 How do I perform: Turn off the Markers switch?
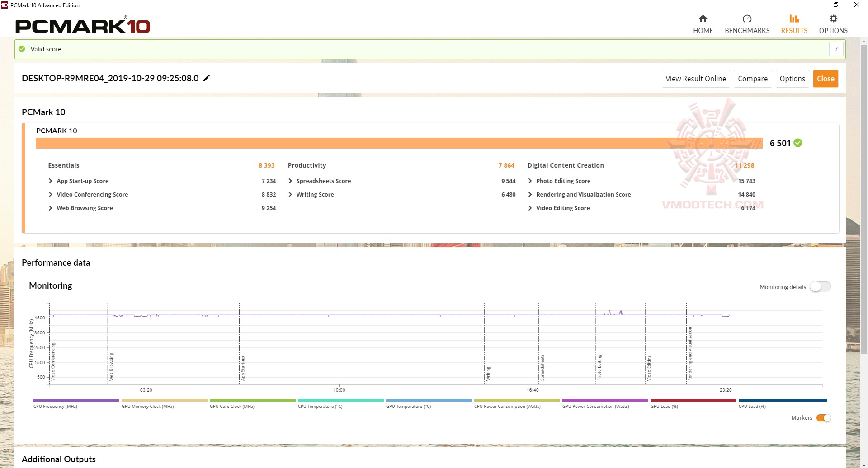point(823,418)
